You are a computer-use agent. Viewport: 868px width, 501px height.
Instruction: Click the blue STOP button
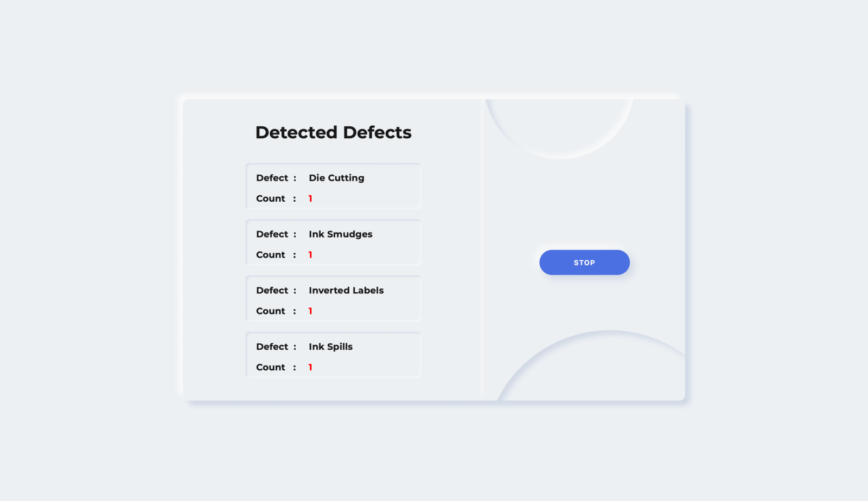584,262
